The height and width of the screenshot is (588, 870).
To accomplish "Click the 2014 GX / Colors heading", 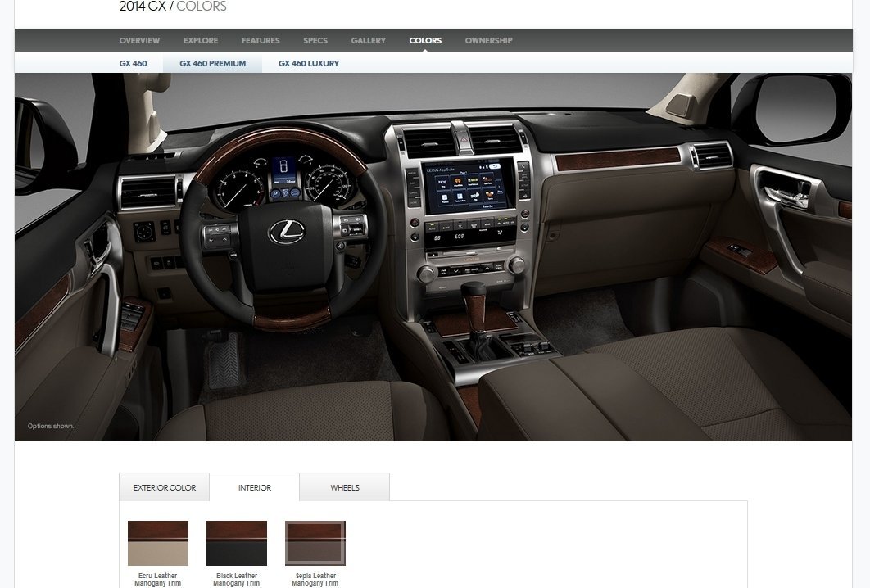I will [x=173, y=7].
